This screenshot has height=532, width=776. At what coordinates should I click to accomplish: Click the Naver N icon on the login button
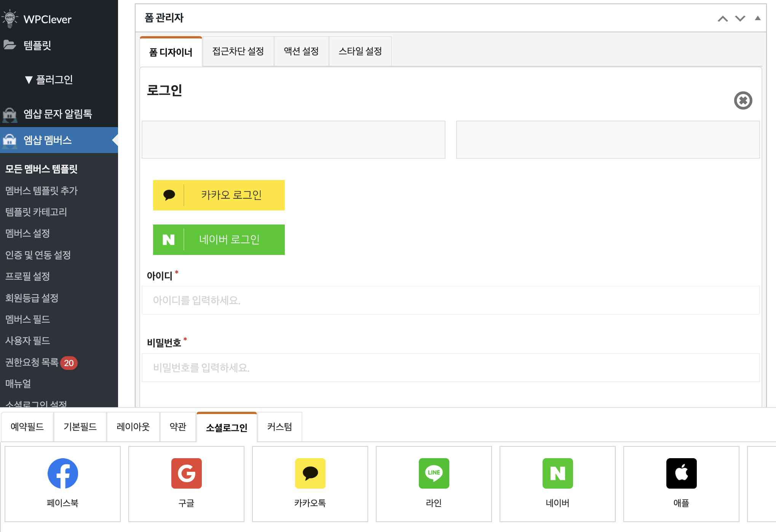pyautogui.click(x=169, y=240)
